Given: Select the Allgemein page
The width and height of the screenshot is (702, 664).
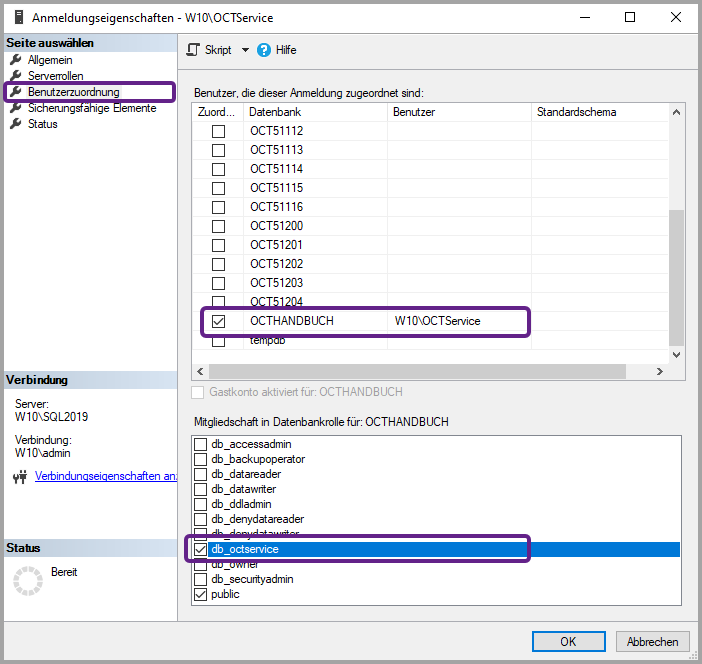Looking at the screenshot, I should click(x=49, y=60).
